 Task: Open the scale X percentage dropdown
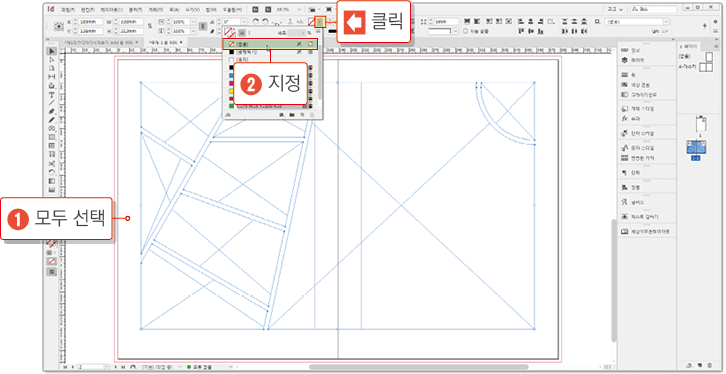pos(194,21)
